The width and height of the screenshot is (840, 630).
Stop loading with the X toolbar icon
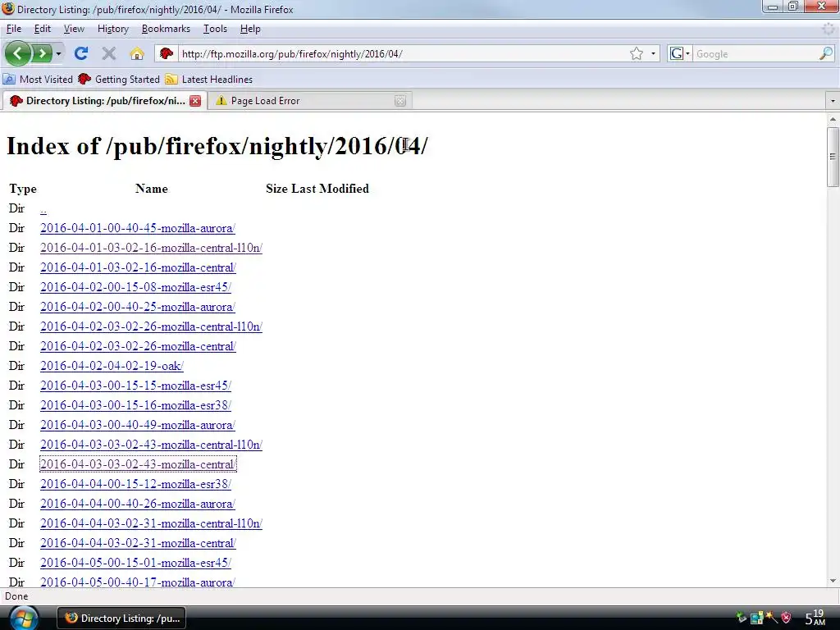pyautogui.click(x=109, y=53)
